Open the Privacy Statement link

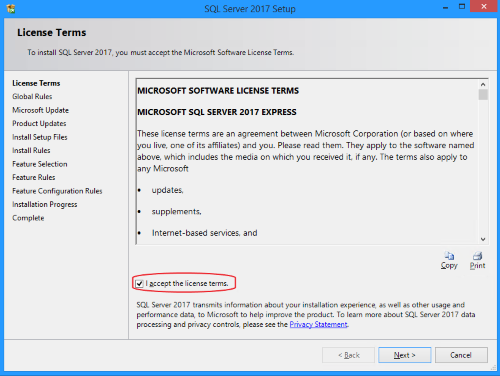click(x=318, y=324)
